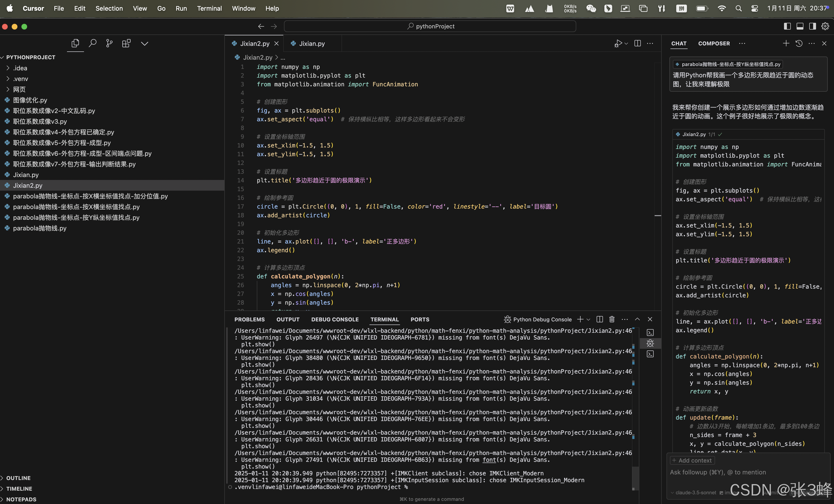Open the run button dropdown arrow
The width and height of the screenshot is (834, 504).
pyautogui.click(x=626, y=44)
